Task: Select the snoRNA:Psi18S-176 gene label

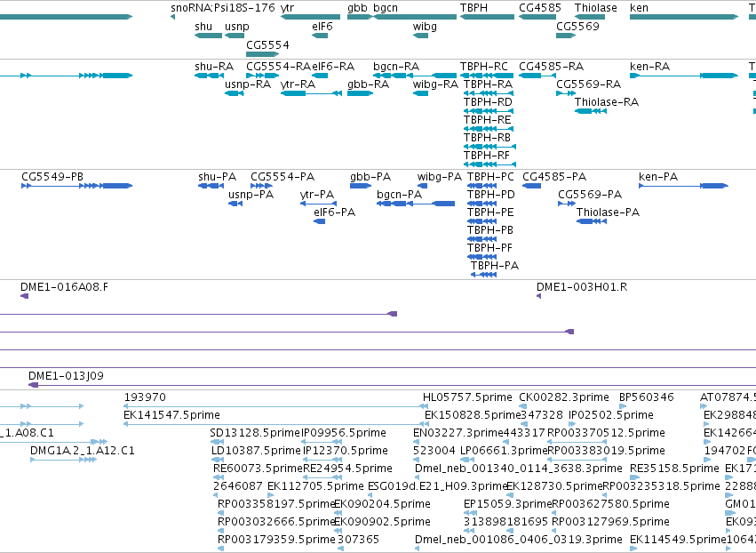Action: 223,8
